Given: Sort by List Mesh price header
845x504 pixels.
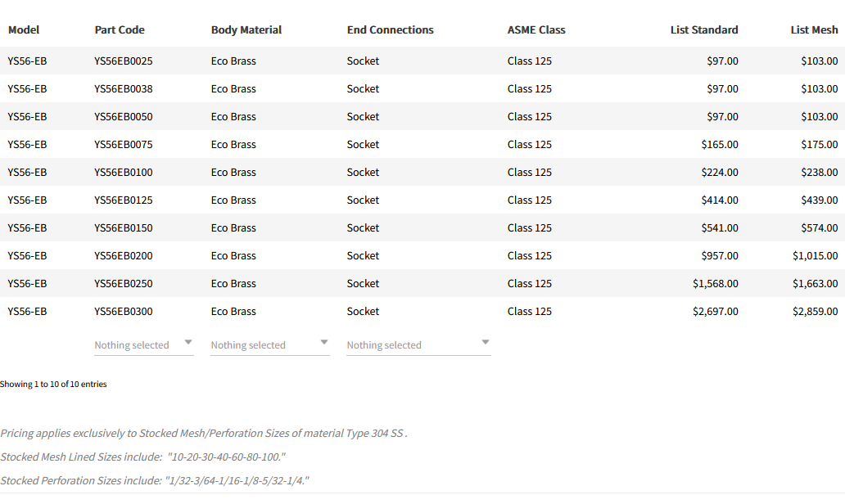Looking at the screenshot, I should [814, 30].
